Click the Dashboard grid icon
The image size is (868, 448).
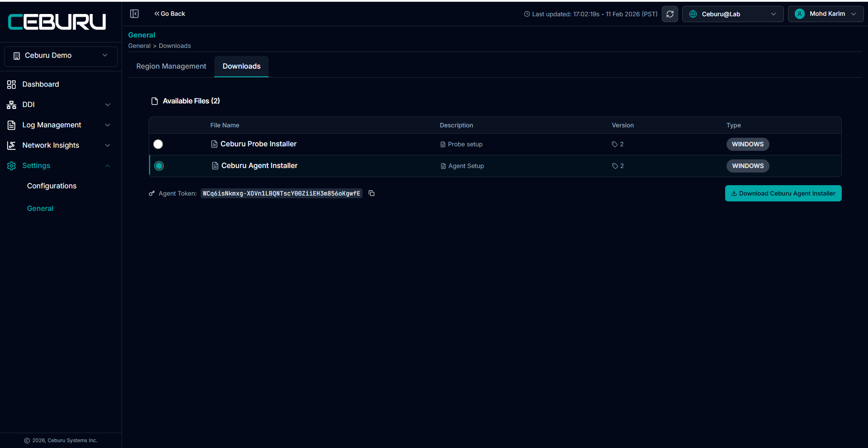11,84
